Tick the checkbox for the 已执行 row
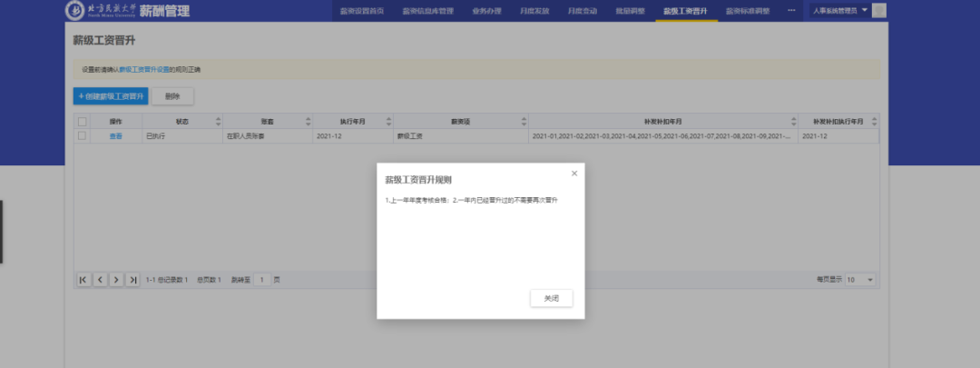The width and height of the screenshot is (980, 368). pyautogui.click(x=82, y=135)
